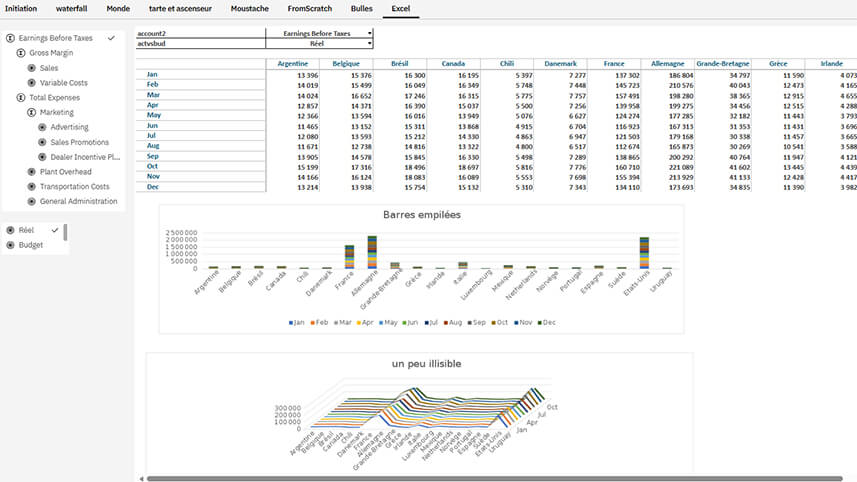Click the Dec row header
The width and height of the screenshot is (857, 482).
(x=152, y=187)
